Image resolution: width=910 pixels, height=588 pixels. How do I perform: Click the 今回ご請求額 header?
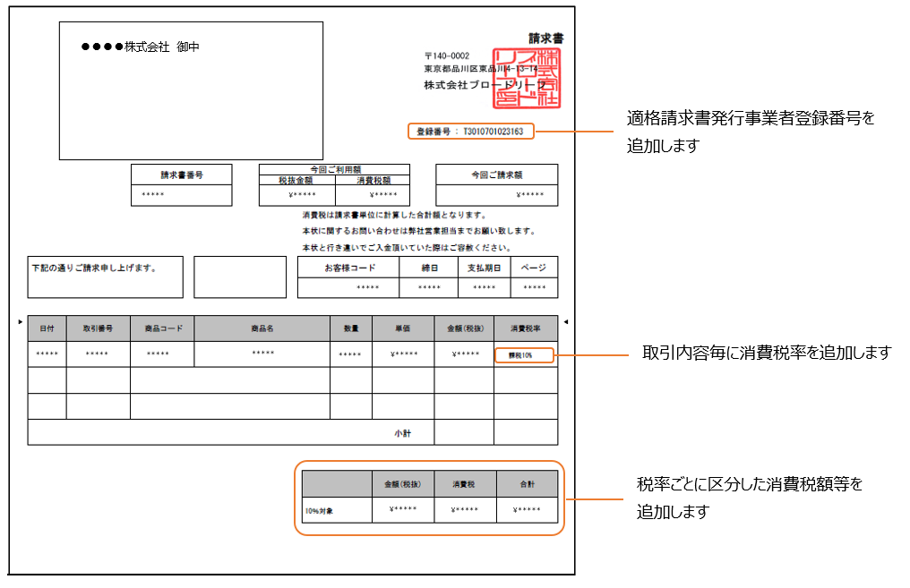pyautogui.click(x=496, y=175)
